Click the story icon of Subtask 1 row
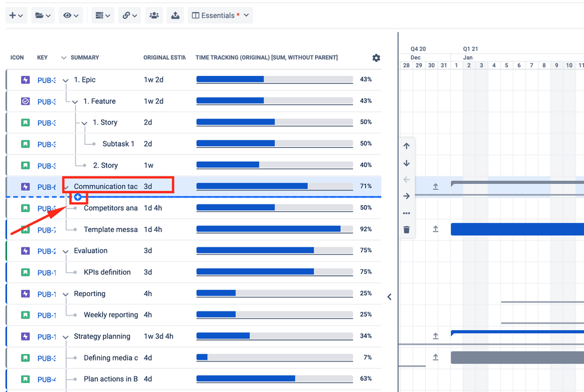This screenshot has height=392, width=584. [25, 144]
